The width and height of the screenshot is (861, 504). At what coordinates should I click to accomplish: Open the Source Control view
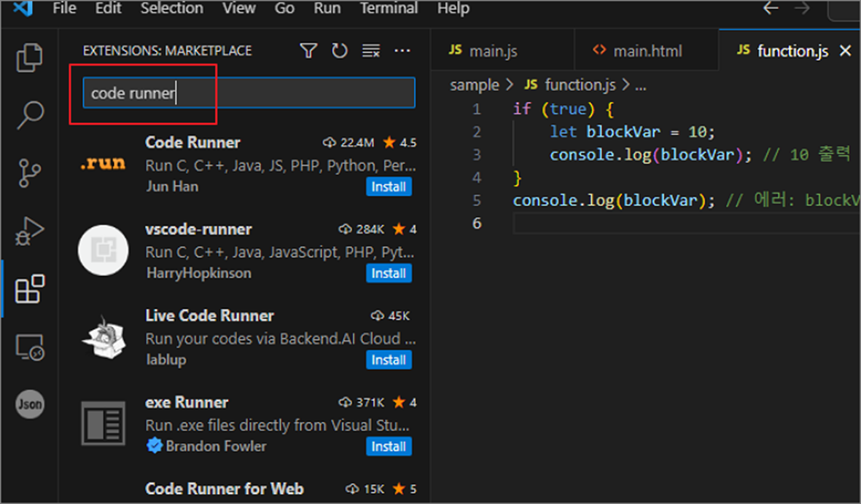[x=30, y=173]
